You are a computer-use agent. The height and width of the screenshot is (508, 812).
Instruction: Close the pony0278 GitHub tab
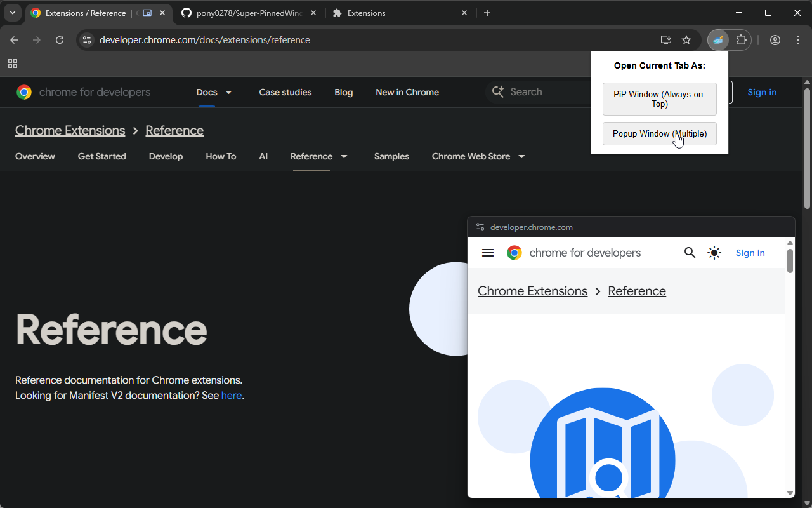tap(313, 13)
